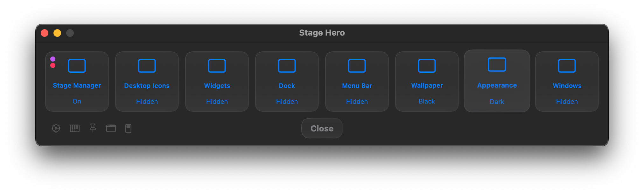Click the window layout icon
This screenshot has width=644, height=193.
coord(111,128)
